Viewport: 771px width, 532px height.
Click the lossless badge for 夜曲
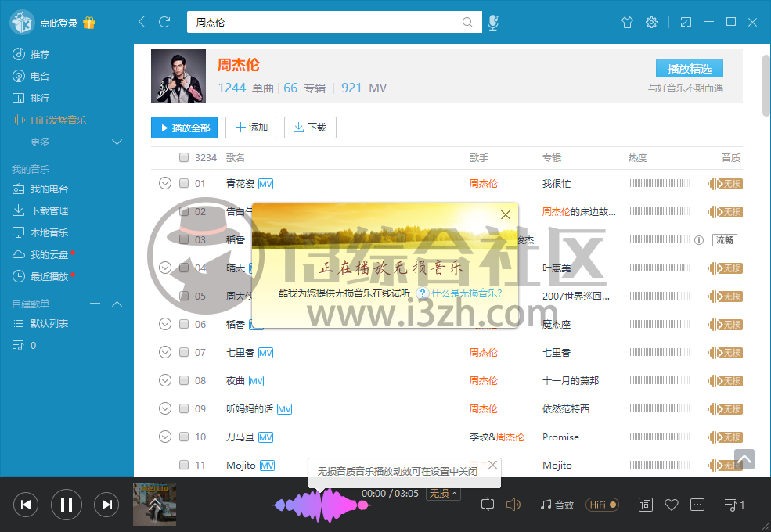pos(725,381)
